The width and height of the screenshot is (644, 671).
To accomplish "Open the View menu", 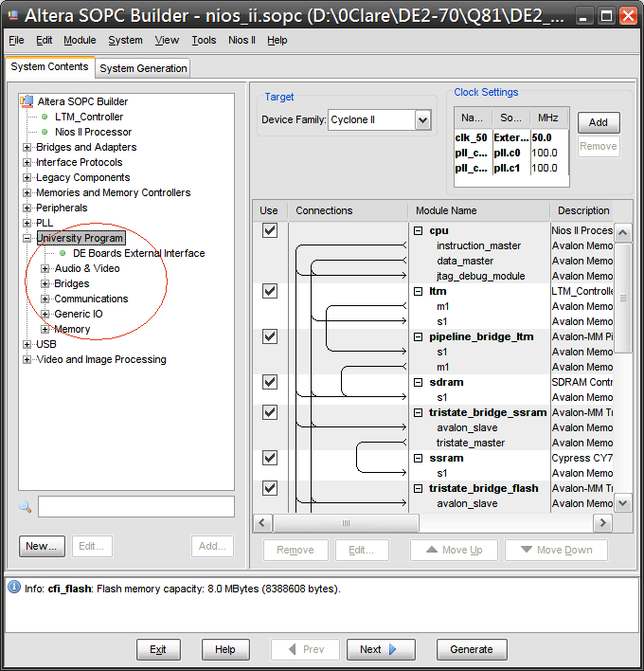I will tap(167, 40).
